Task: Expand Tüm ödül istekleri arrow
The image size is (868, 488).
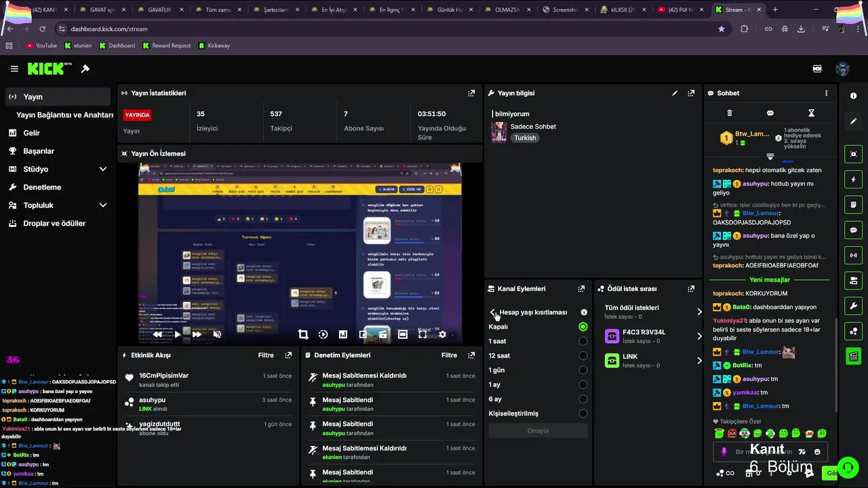Action: click(x=699, y=312)
